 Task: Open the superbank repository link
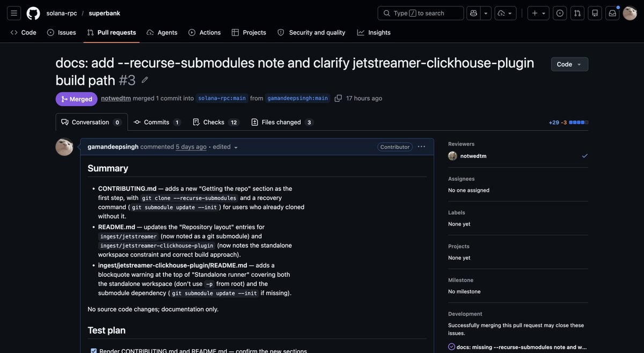tap(105, 13)
